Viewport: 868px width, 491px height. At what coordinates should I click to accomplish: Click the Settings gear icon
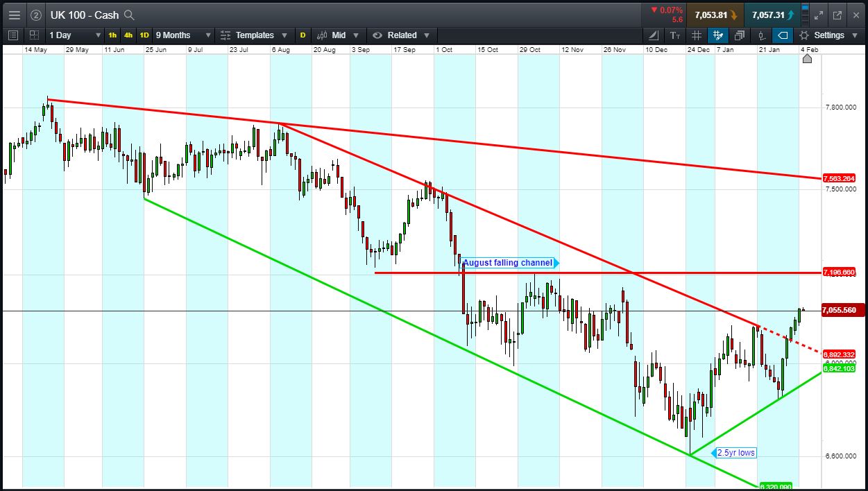[x=803, y=35]
